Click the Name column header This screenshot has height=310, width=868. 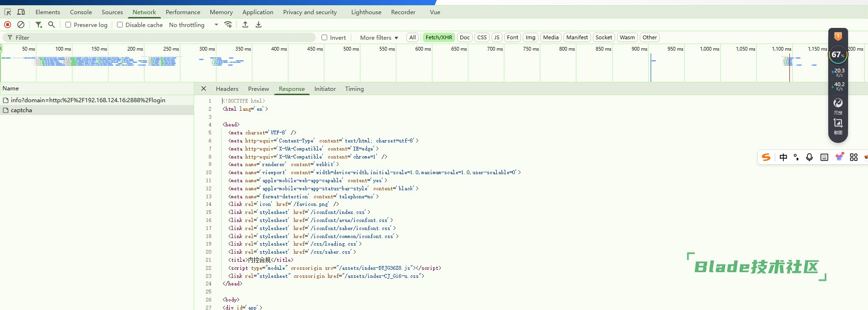[97, 89]
